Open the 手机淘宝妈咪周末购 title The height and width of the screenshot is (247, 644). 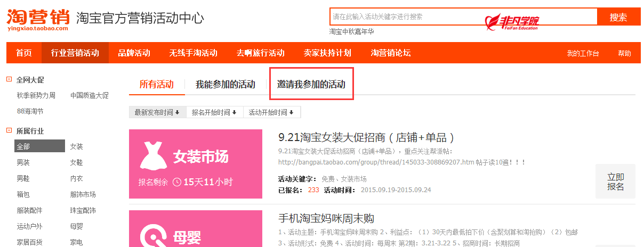tap(326, 218)
